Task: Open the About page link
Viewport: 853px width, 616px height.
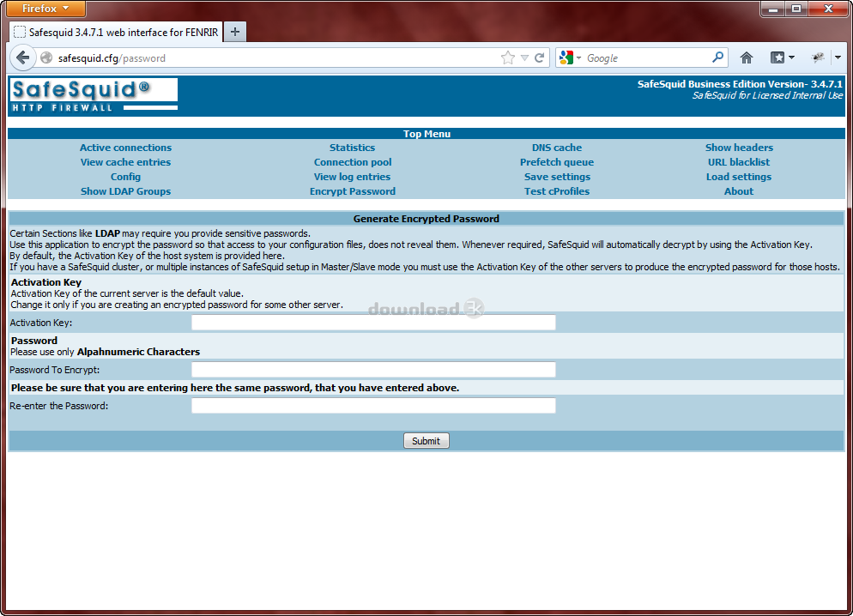Action: click(x=739, y=191)
